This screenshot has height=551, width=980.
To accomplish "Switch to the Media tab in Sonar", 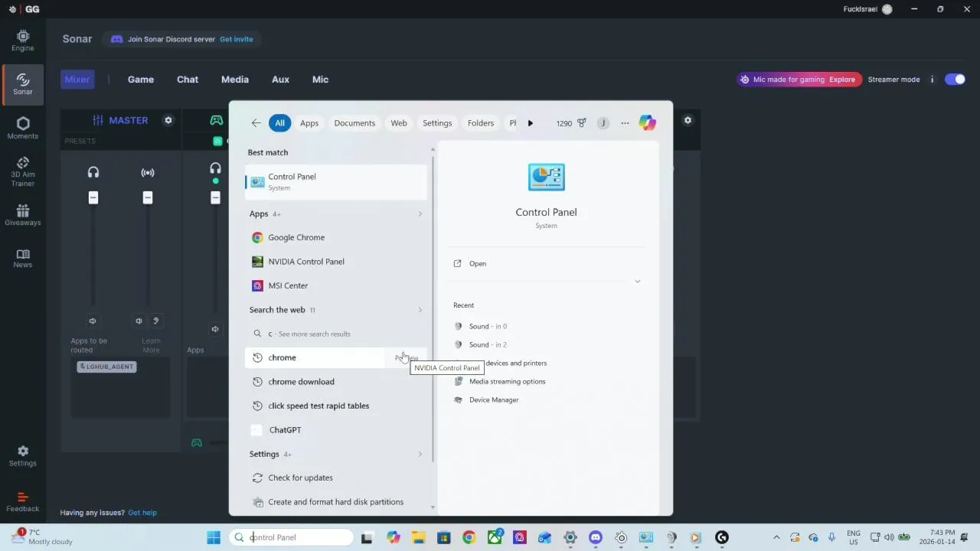I will pyautogui.click(x=235, y=80).
